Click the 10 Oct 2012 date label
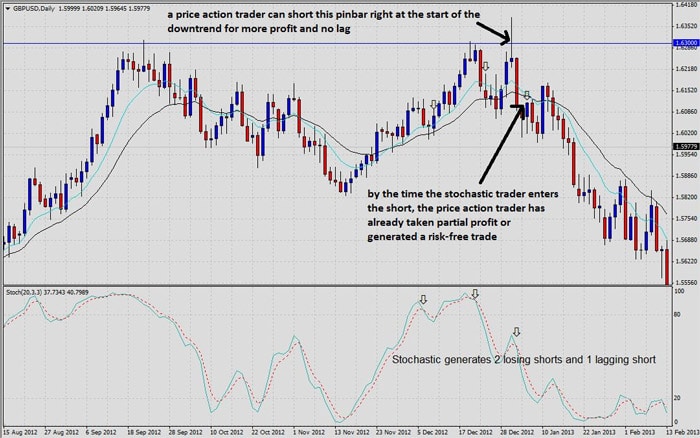The width and height of the screenshot is (700, 438). click(x=226, y=432)
